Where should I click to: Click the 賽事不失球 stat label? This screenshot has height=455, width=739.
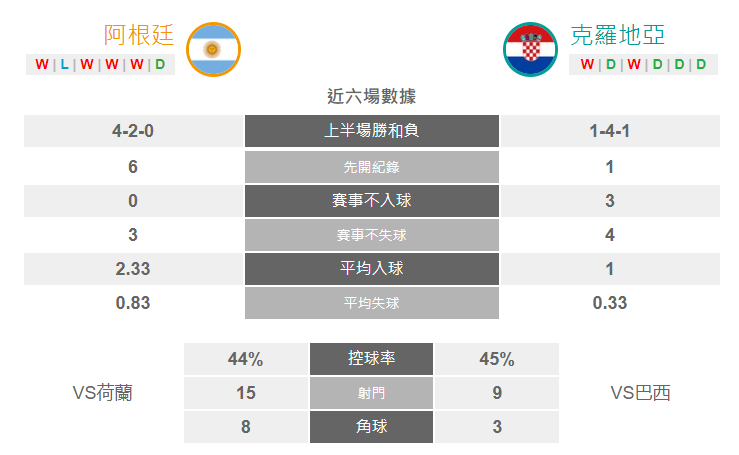[371, 235]
